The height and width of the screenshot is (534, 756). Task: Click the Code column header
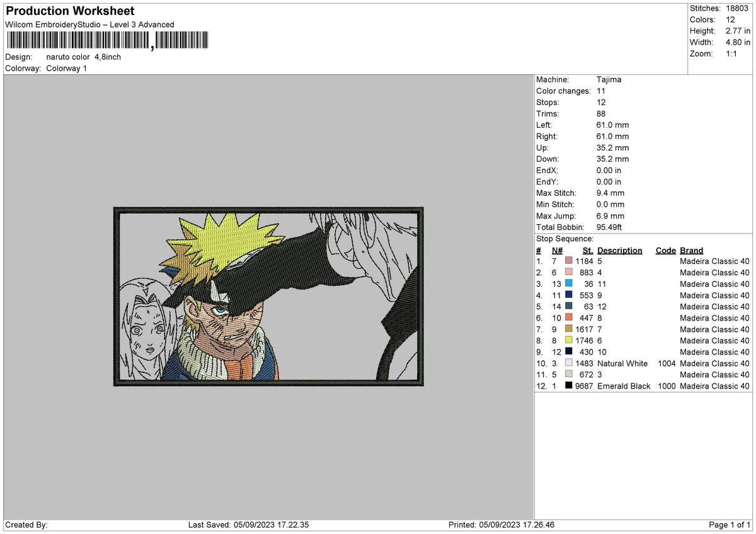tap(665, 250)
